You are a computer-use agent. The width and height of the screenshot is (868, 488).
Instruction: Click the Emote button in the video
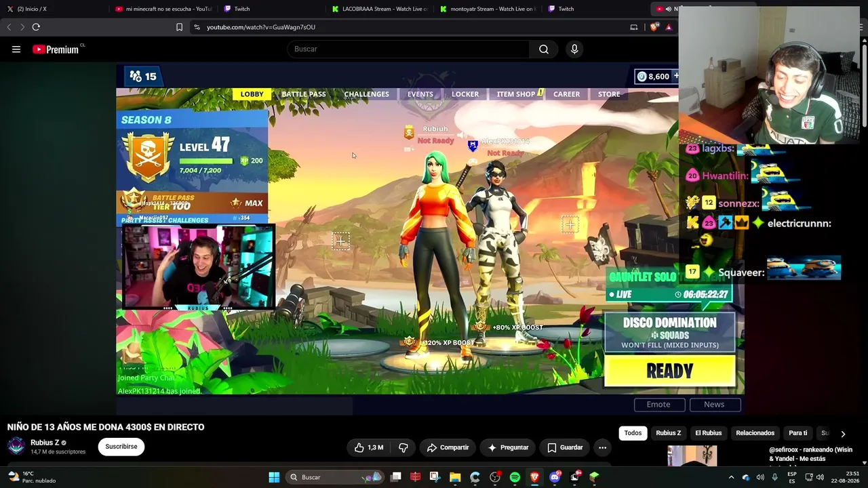click(658, 405)
